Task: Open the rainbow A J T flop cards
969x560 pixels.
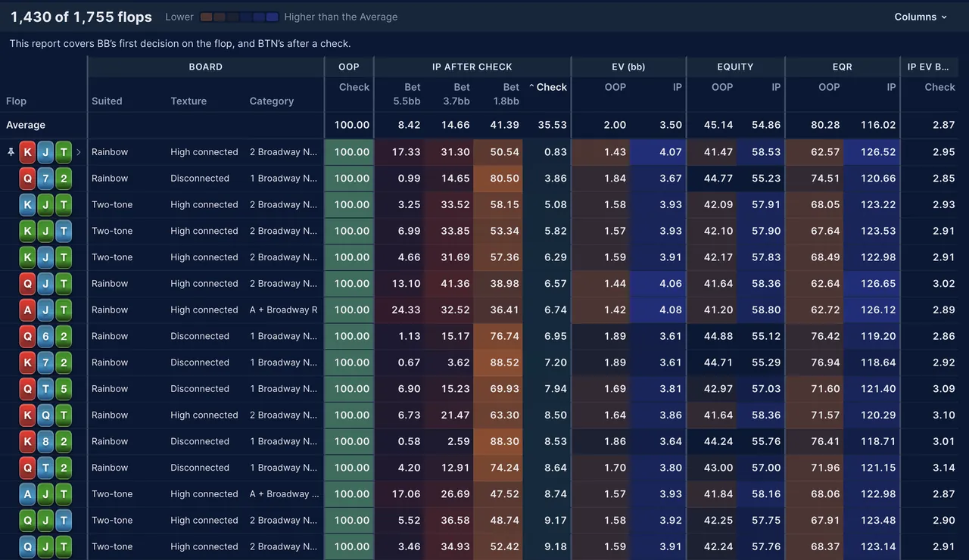Action: [45, 310]
